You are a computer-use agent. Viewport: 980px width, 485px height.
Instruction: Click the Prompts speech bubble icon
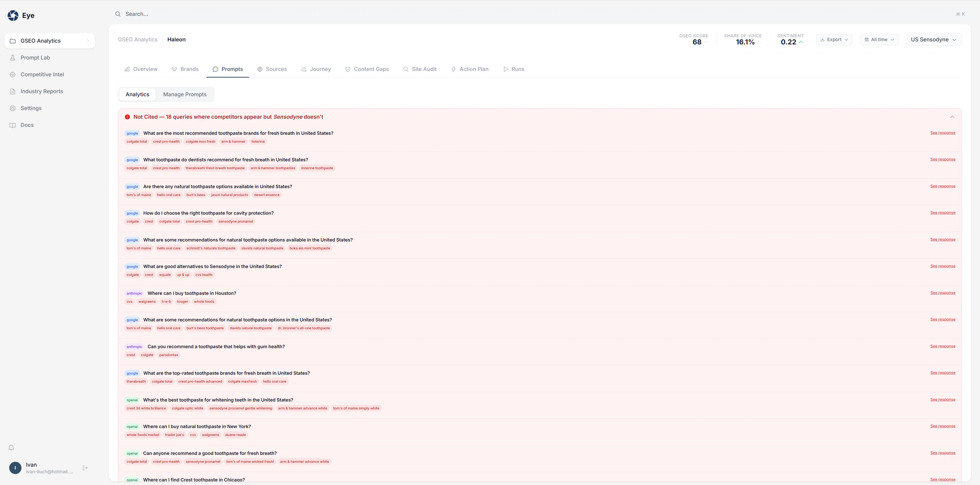point(215,69)
